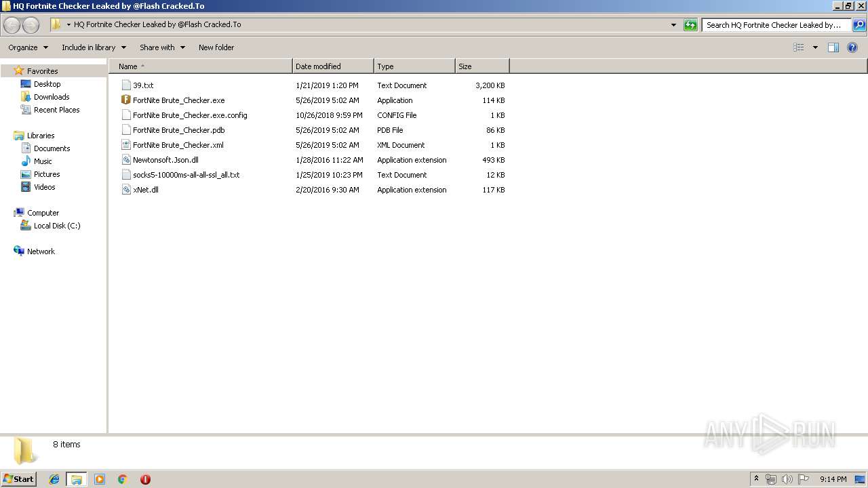Click the volume speaker tray icon
This screenshot has width=868, height=488.
click(787, 479)
